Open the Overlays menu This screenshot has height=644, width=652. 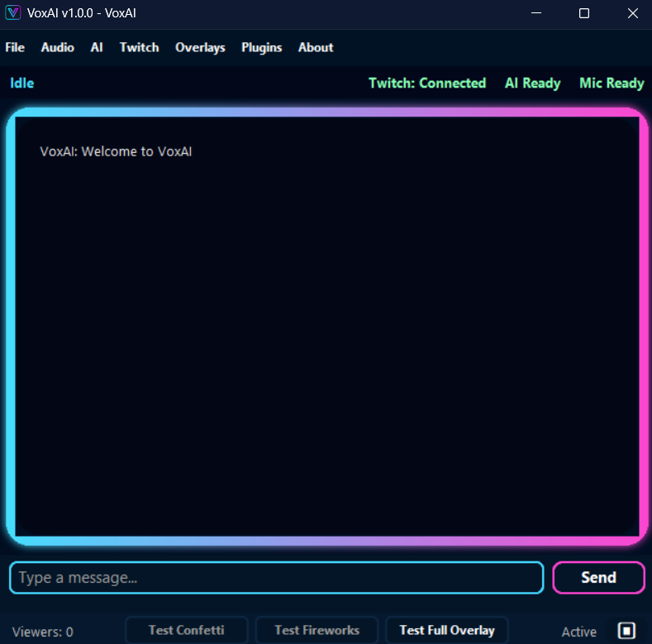(x=200, y=47)
